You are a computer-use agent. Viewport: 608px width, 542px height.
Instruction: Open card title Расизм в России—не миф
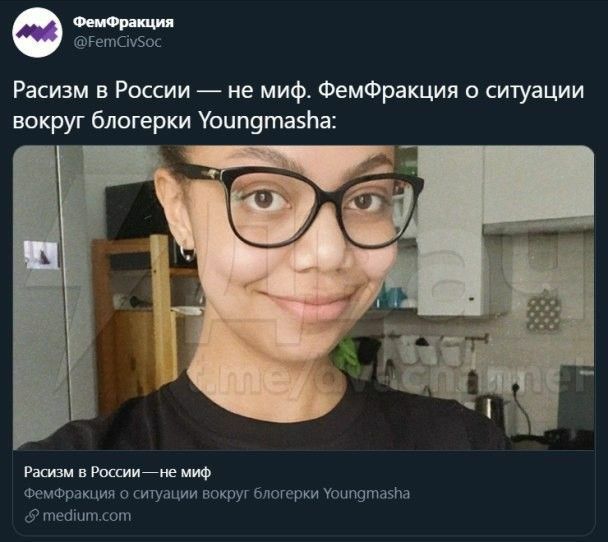(x=117, y=472)
